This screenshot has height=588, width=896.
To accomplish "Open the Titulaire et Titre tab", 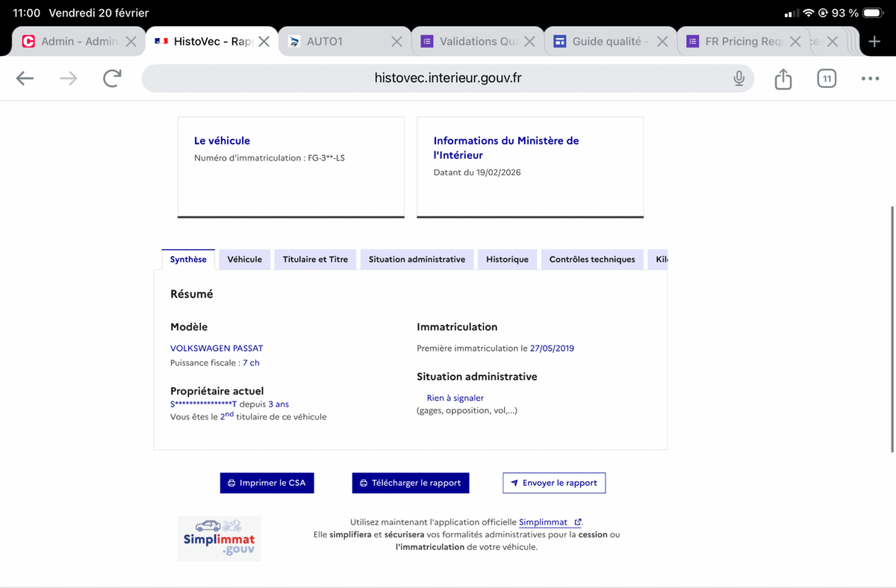I will 315,260.
